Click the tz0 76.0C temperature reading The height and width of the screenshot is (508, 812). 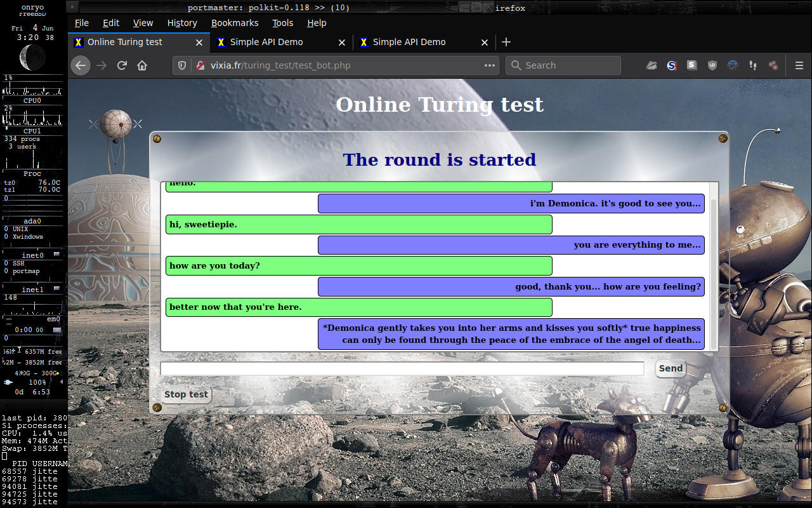click(32, 183)
